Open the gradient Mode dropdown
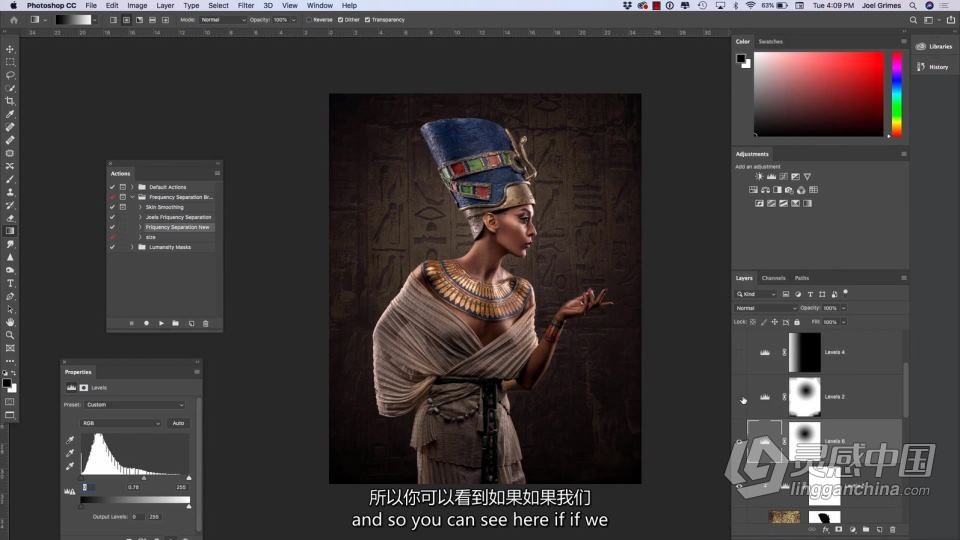960x540 pixels. click(223, 20)
